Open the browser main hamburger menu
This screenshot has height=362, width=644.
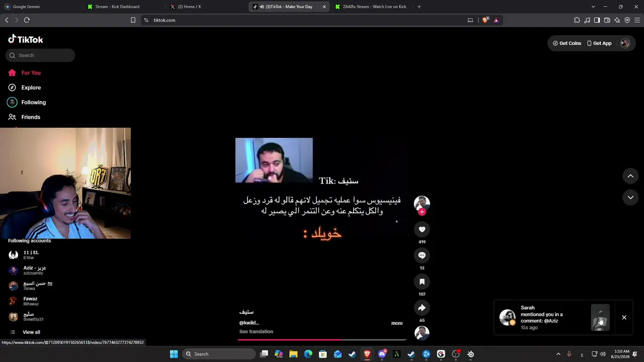(637, 20)
